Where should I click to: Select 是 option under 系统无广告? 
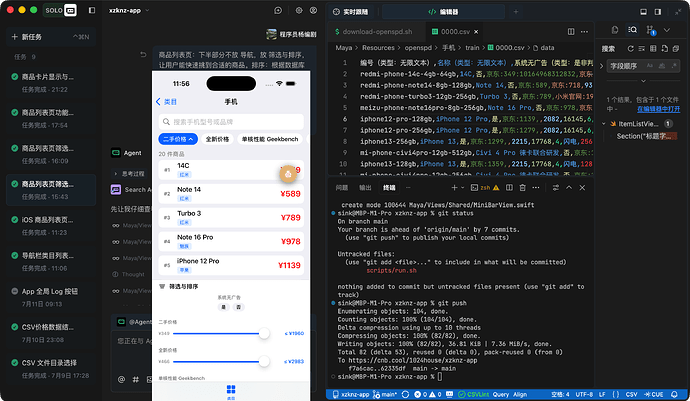[x=224, y=307]
